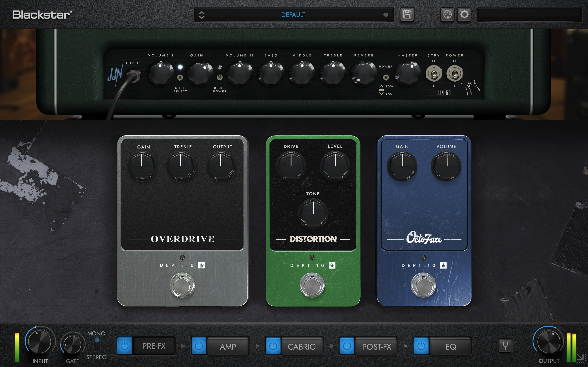588x367 pixels.
Task: Open the tuner fork icon
Action: pyautogui.click(x=505, y=345)
